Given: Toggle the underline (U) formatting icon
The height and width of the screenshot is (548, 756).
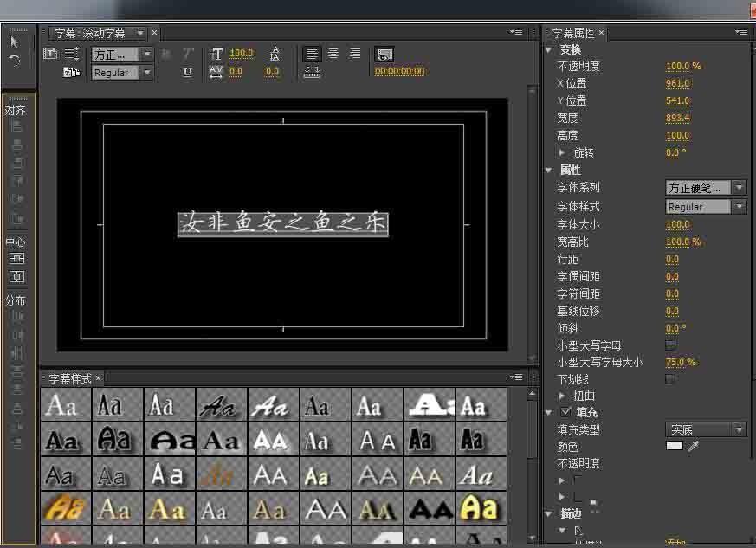Looking at the screenshot, I should click(x=189, y=74).
